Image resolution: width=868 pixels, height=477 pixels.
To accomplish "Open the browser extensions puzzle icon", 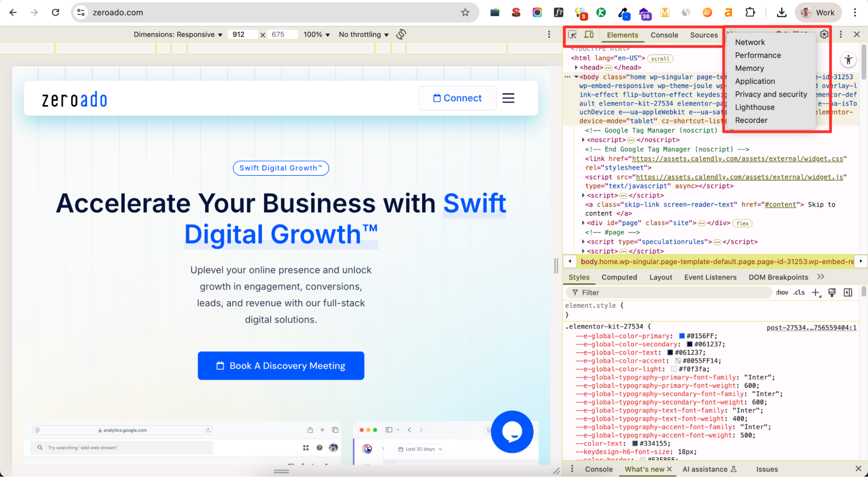I will (x=750, y=13).
